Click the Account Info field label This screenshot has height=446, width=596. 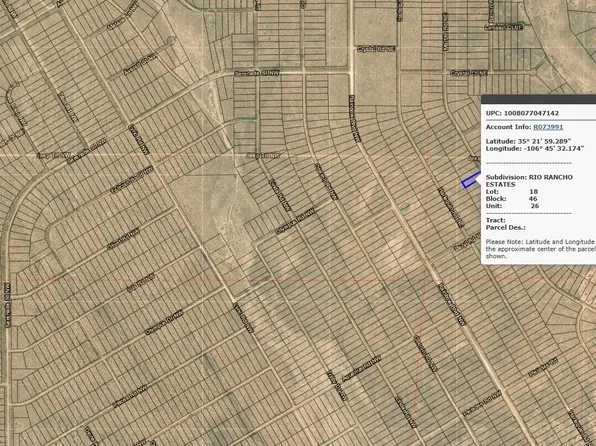[508, 127]
